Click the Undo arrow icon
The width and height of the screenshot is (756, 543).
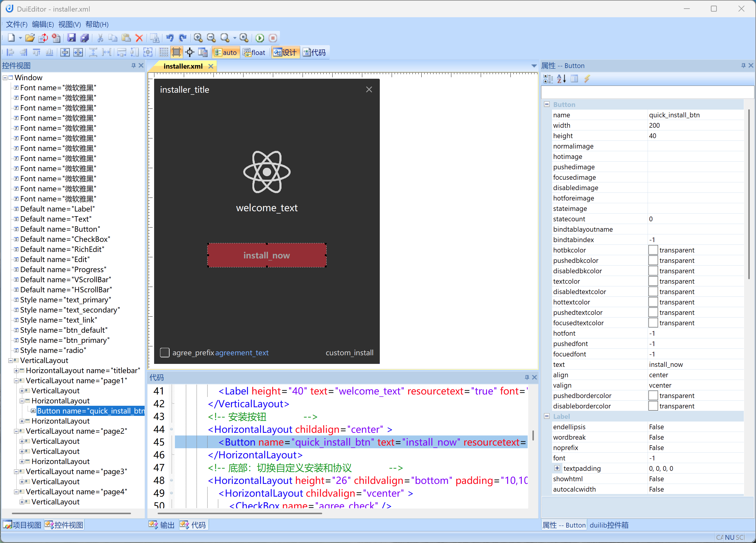170,38
